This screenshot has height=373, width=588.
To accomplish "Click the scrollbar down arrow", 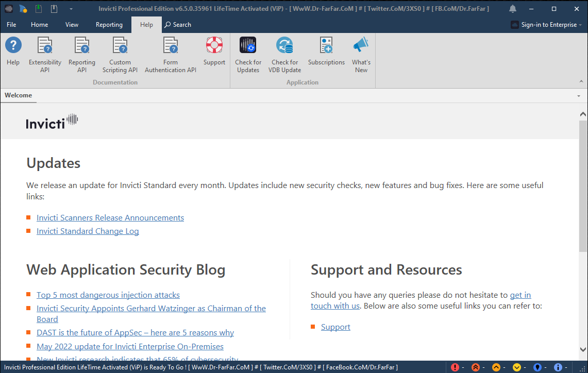I will click(x=583, y=349).
